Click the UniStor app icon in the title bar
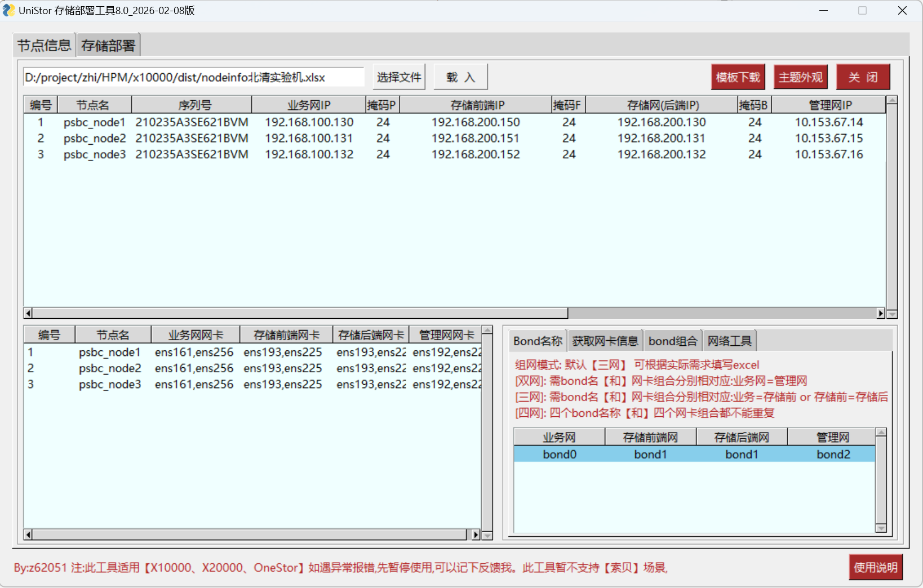Screen dimensions: 923x588 pos(8,10)
